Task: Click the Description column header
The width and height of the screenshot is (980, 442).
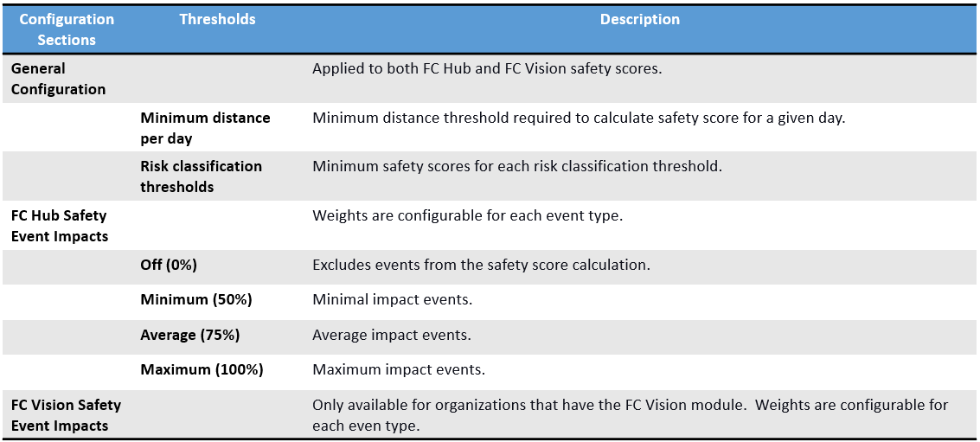Action: [640, 19]
